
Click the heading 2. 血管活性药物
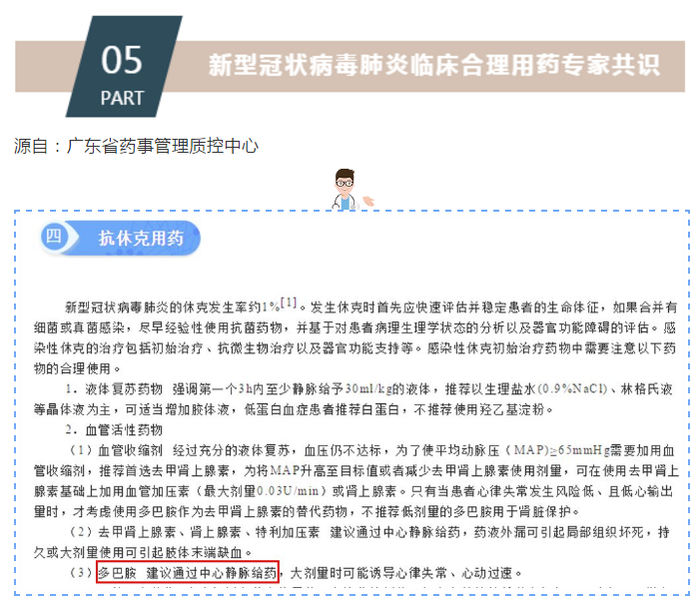[x=114, y=430]
